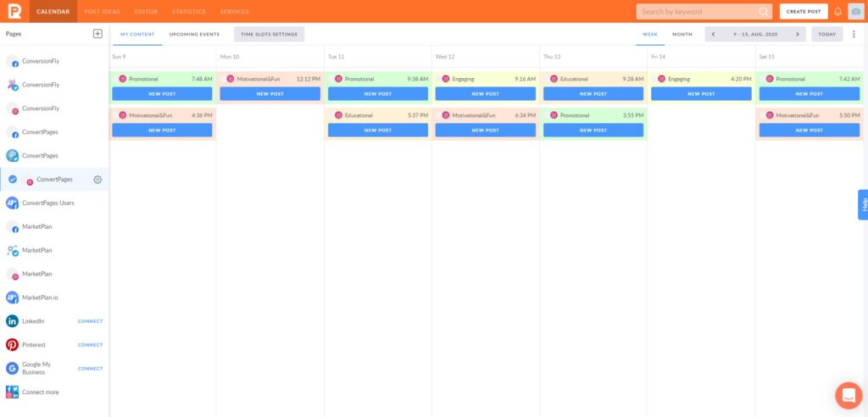Focus the Search by keyword field
This screenshot has height=417, width=868.
click(704, 12)
